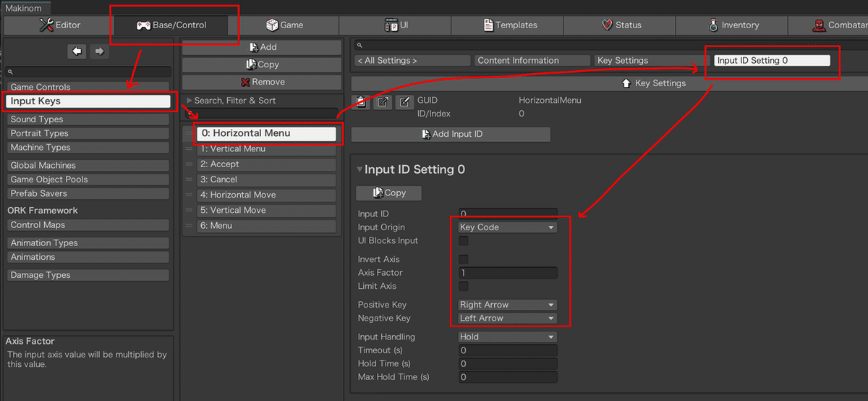Click the Key Settings header bar with up arrow

coord(609,83)
